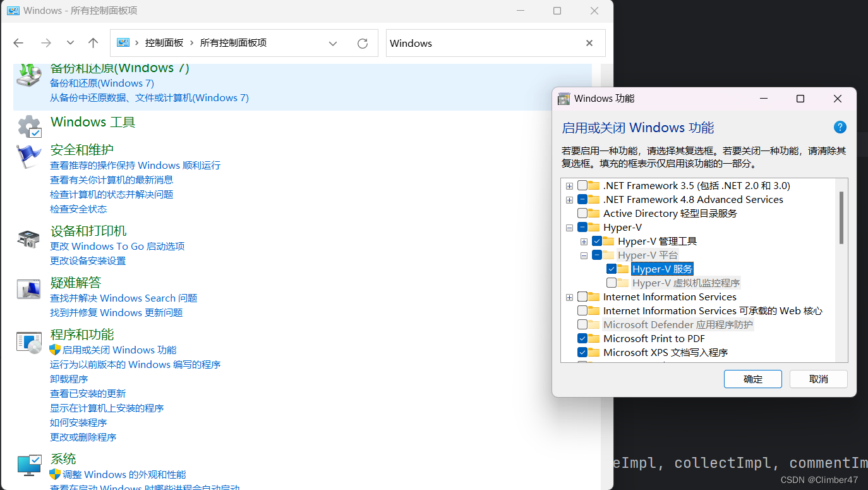Toggle the Hyper-V 平台 checkbox

597,255
